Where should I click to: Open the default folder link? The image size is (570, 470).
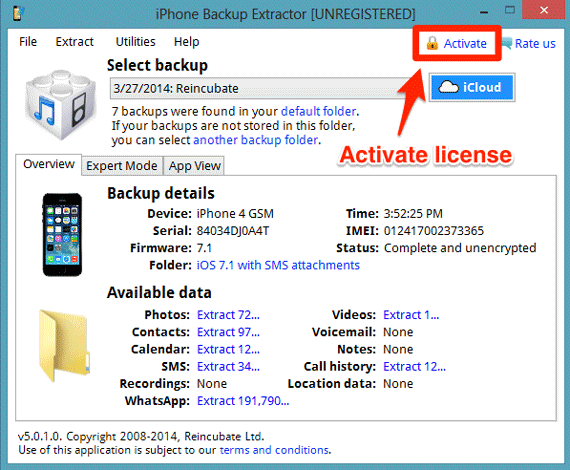318,111
